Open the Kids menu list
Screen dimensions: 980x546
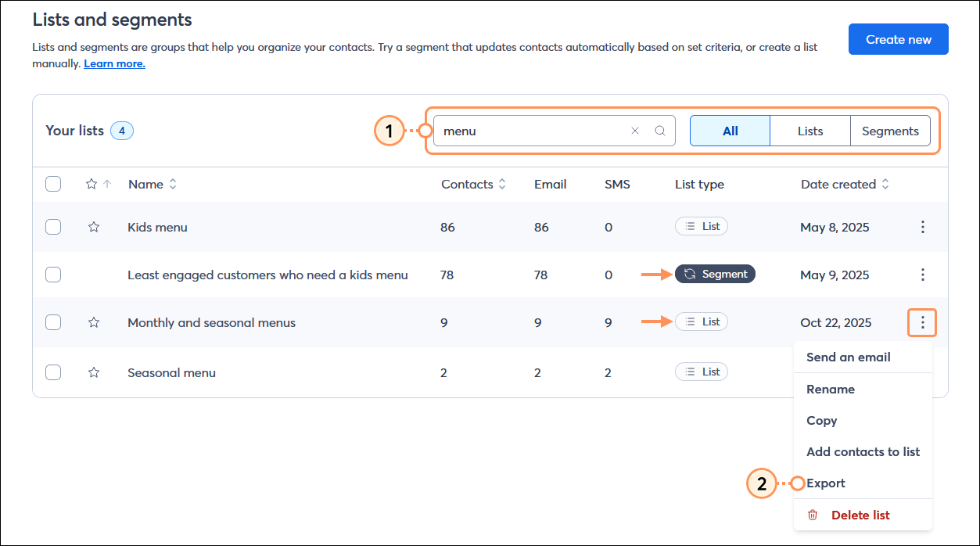point(157,227)
